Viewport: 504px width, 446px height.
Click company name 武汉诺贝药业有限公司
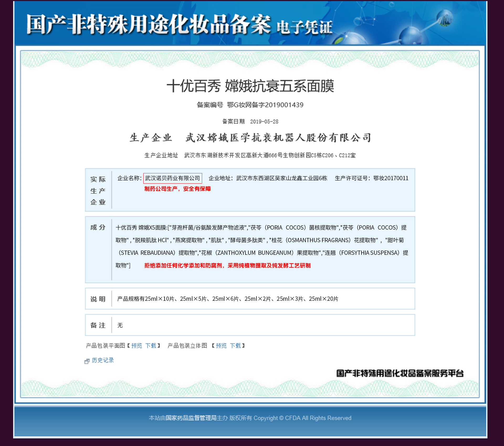(x=172, y=178)
